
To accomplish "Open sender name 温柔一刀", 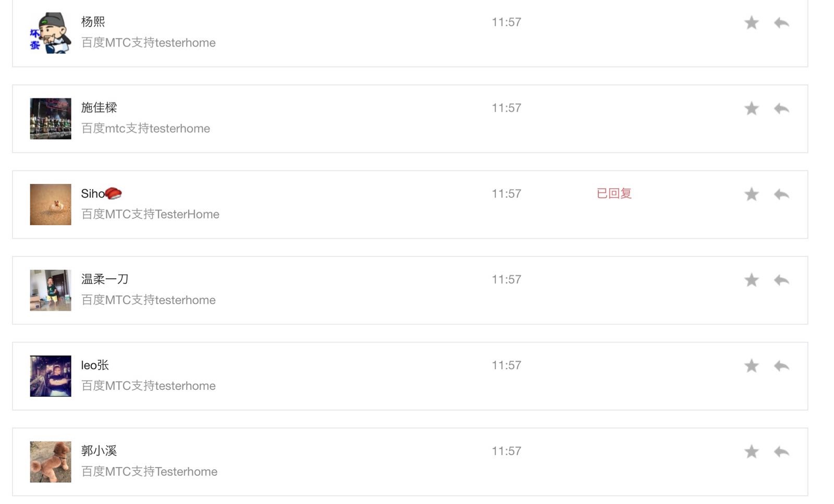I will click(105, 279).
